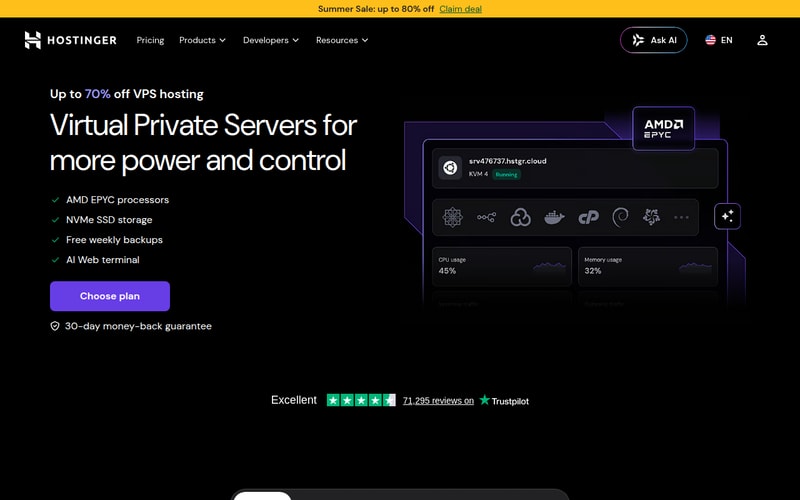
Task: Click the CentOS icon
Action: click(453, 217)
